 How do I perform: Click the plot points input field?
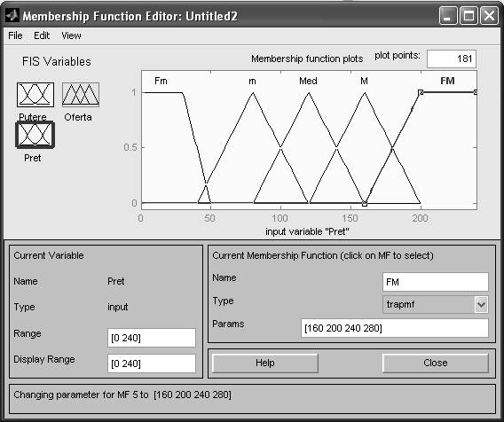(x=452, y=59)
